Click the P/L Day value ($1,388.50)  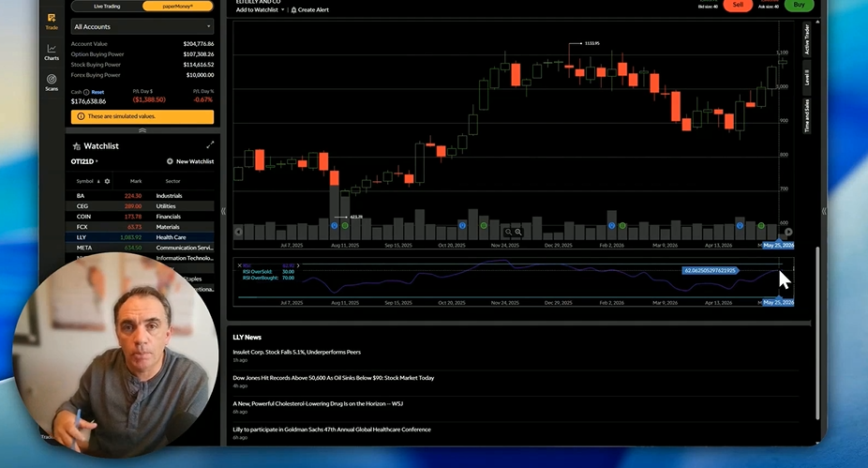(x=149, y=99)
